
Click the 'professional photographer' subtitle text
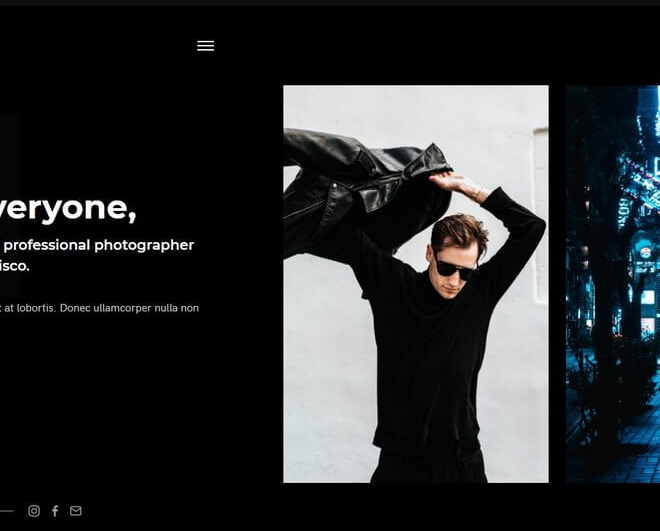[99, 245]
